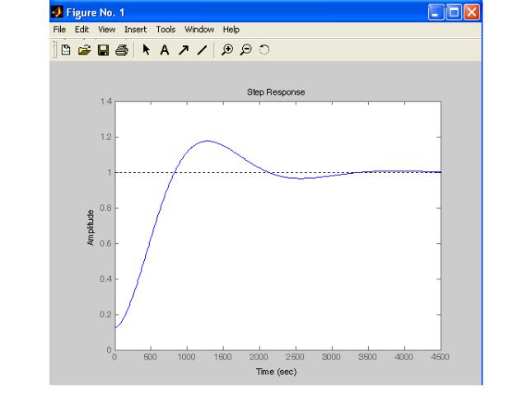Click the MATLAB logo in the title bar
This screenshot has height=403, width=532.
tap(57, 12)
